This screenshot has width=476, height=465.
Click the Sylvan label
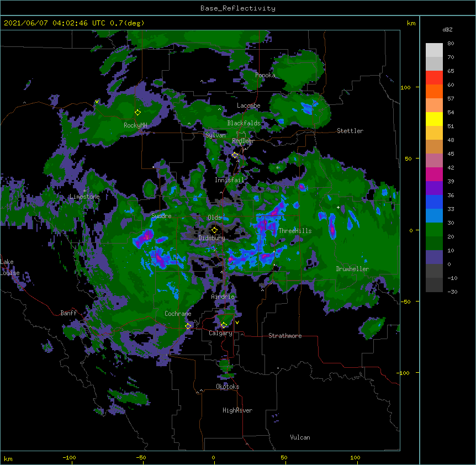215,135
